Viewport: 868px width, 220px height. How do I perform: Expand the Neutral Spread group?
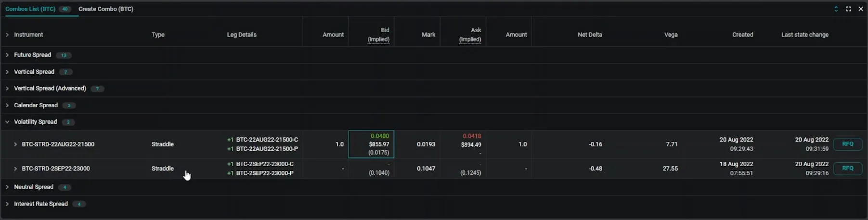[7, 187]
